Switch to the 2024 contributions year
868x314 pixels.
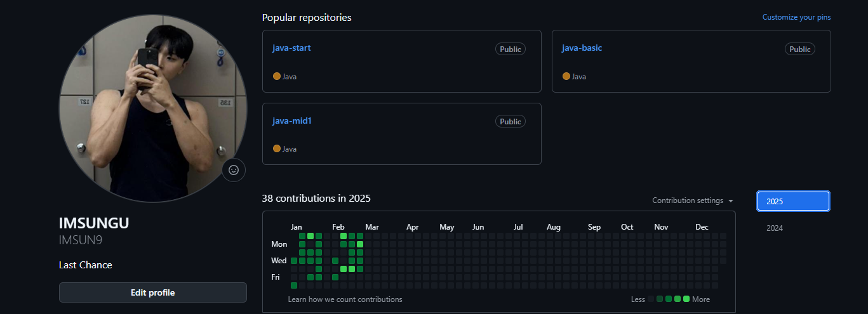pyautogui.click(x=775, y=228)
